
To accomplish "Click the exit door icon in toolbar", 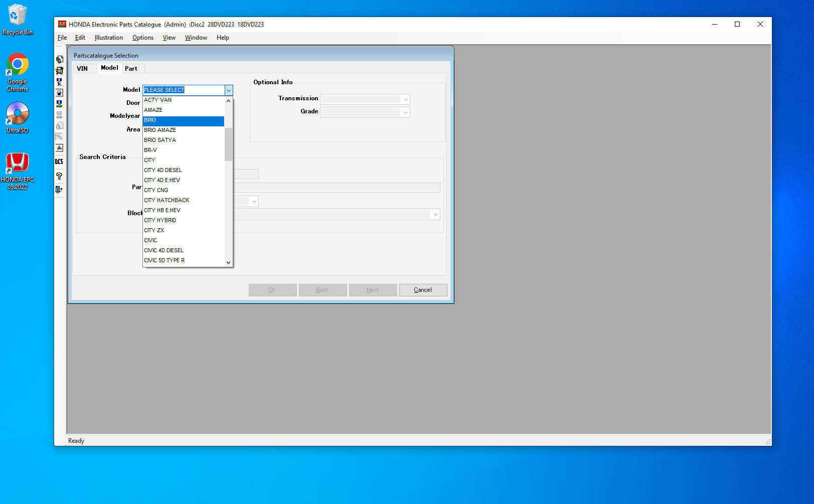I will [x=59, y=189].
